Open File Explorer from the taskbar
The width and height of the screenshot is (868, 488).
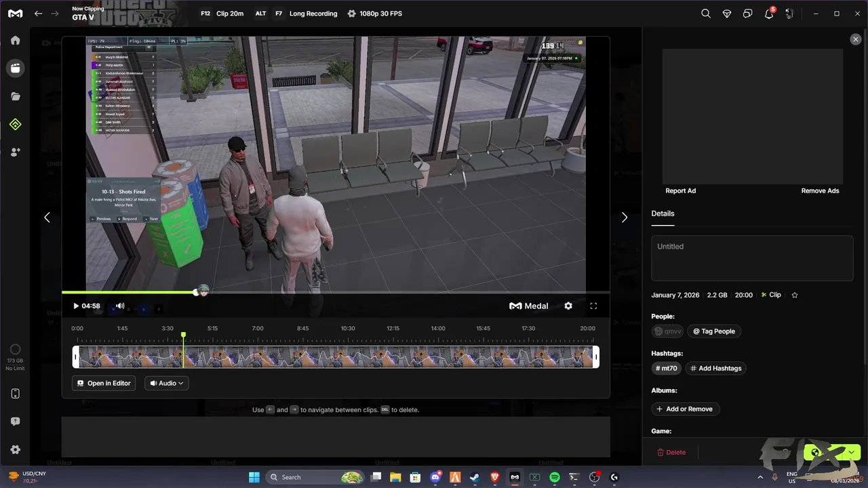395,477
